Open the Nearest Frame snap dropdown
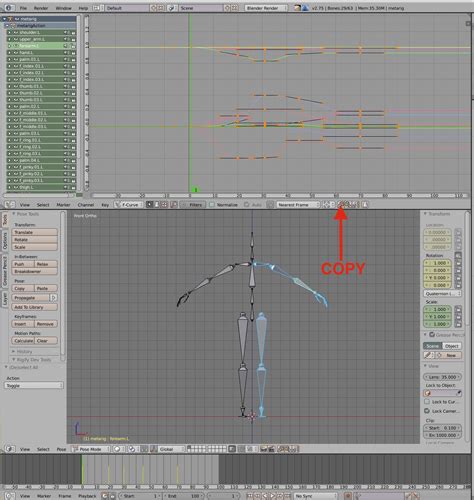 [298, 205]
